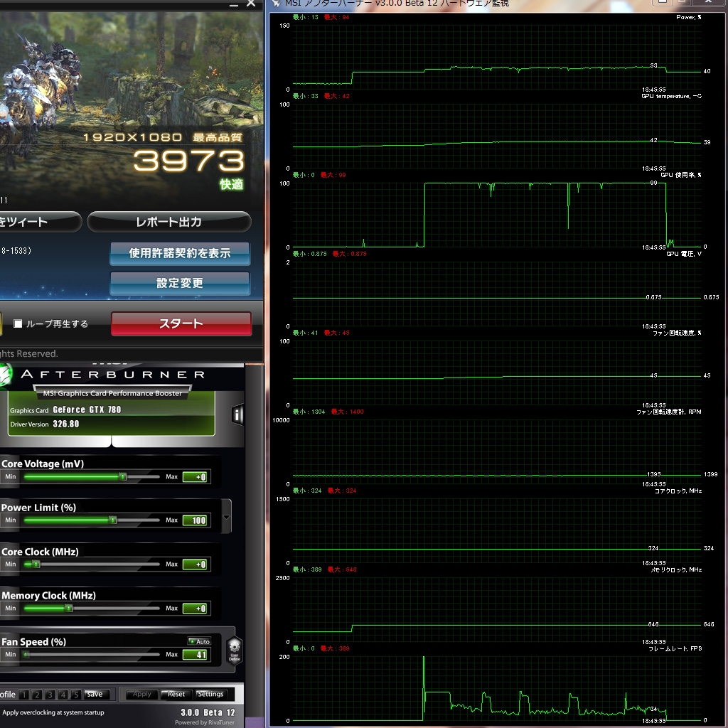
Task: Click the Memory Clock slider handle
Action: [69, 609]
